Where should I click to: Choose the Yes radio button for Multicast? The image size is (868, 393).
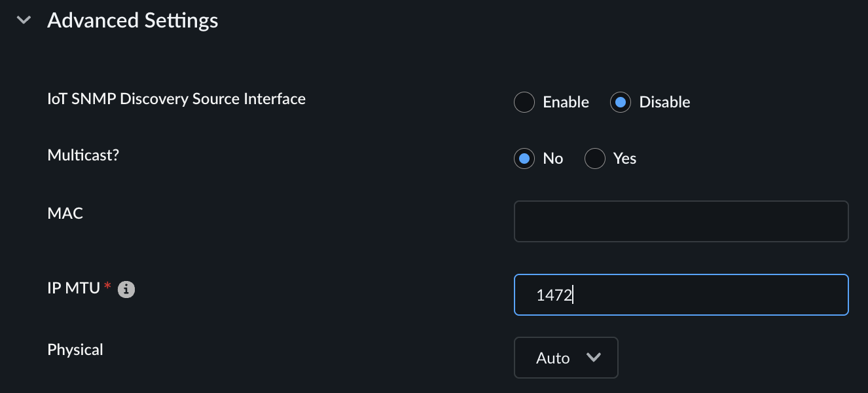[594, 159]
